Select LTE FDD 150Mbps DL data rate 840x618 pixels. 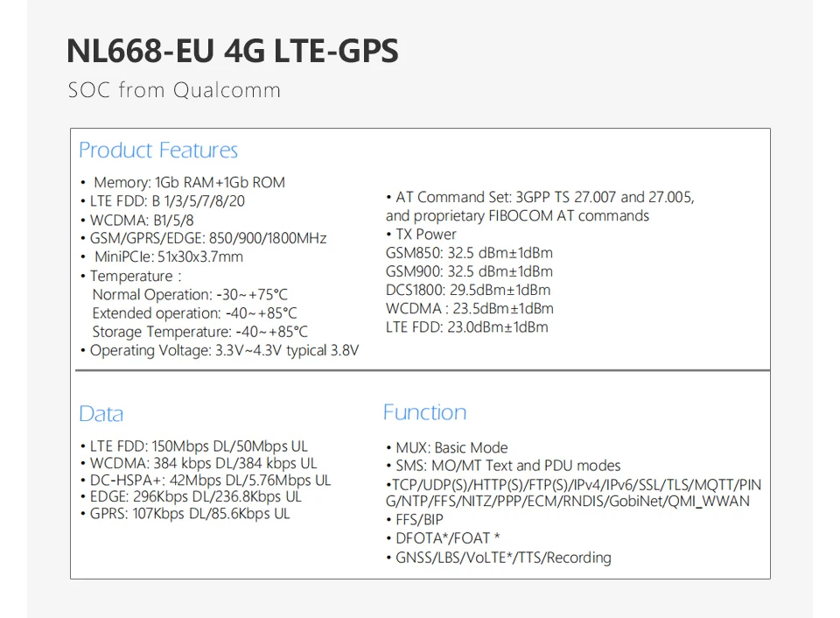(199, 446)
